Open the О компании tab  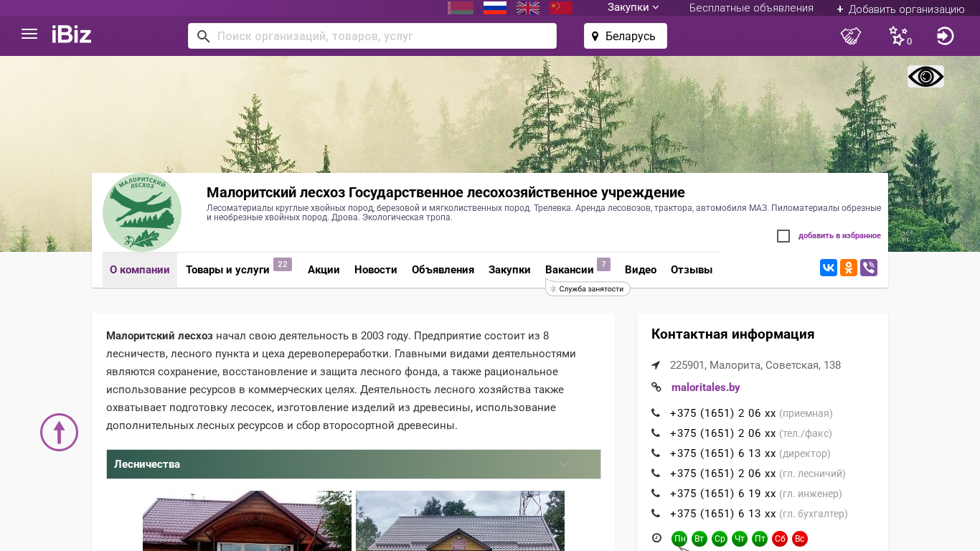click(x=140, y=270)
